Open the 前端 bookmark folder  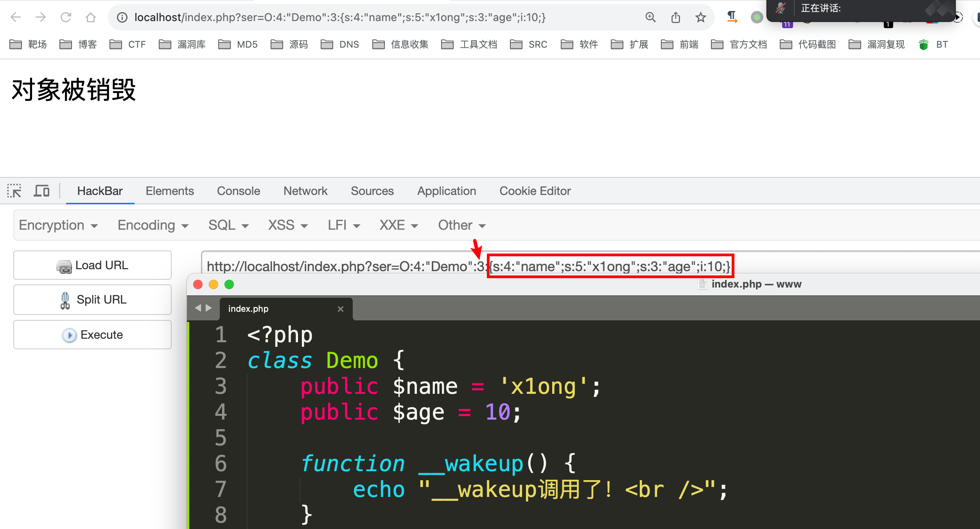click(x=680, y=45)
